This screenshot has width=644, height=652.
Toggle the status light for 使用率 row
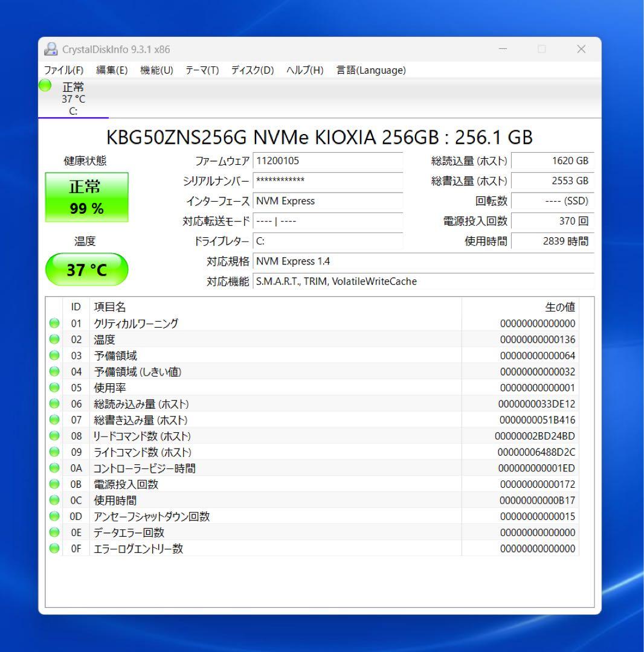[54, 388]
